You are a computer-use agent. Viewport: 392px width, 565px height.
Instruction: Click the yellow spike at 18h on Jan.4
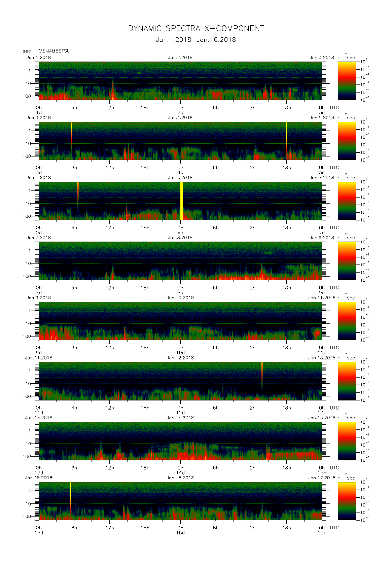click(x=286, y=137)
